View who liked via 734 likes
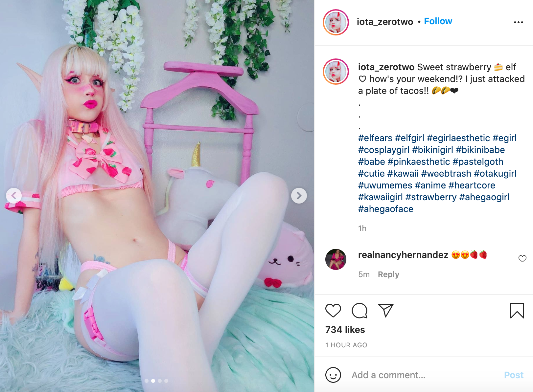This screenshot has height=392, width=533. point(345,330)
